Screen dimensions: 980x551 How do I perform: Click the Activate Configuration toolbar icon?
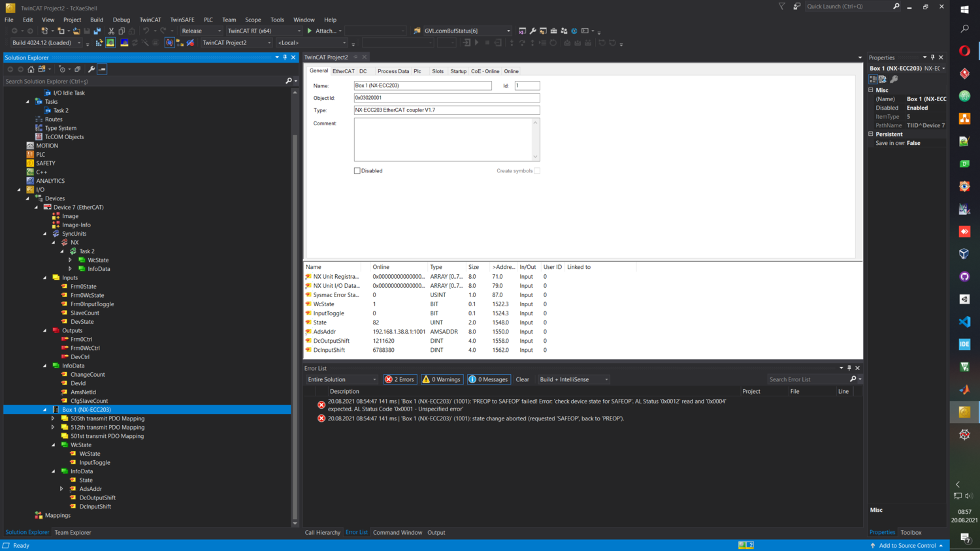pos(99,43)
